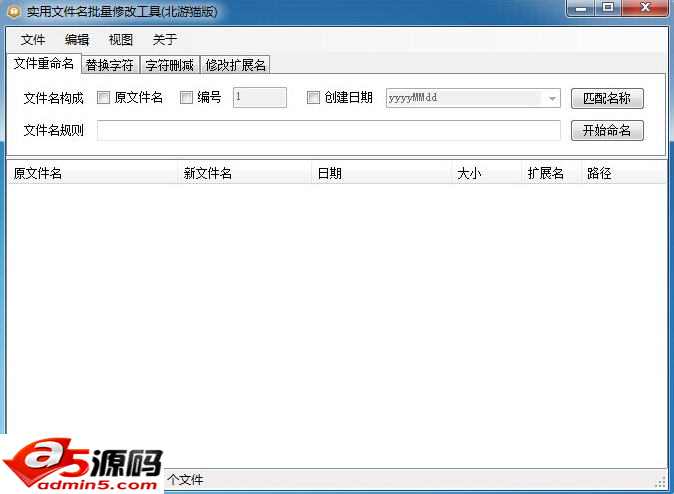Click the resize grip in status bar
The height and width of the screenshot is (494, 674).
tap(660, 483)
